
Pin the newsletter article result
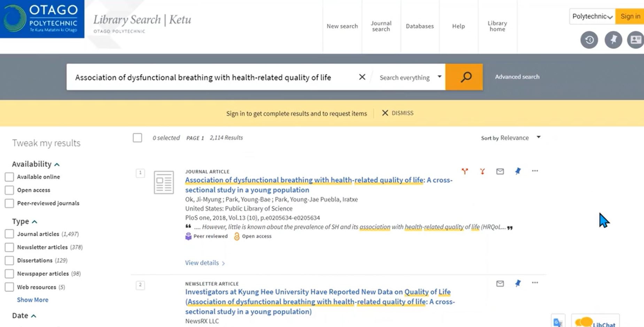[x=518, y=284]
